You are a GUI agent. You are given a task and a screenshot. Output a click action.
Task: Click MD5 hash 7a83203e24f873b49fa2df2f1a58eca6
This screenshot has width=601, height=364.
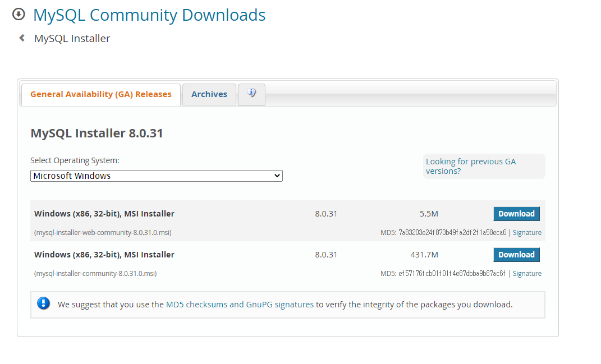click(x=452, y=233)
